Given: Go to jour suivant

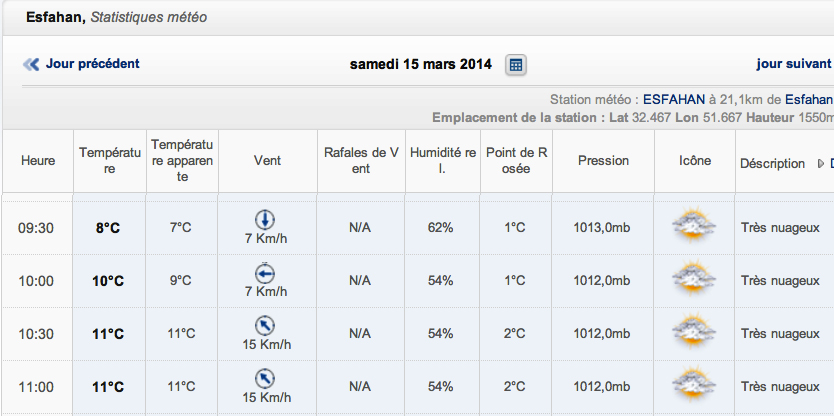Looking at the screenshot, I should [794, 64].
